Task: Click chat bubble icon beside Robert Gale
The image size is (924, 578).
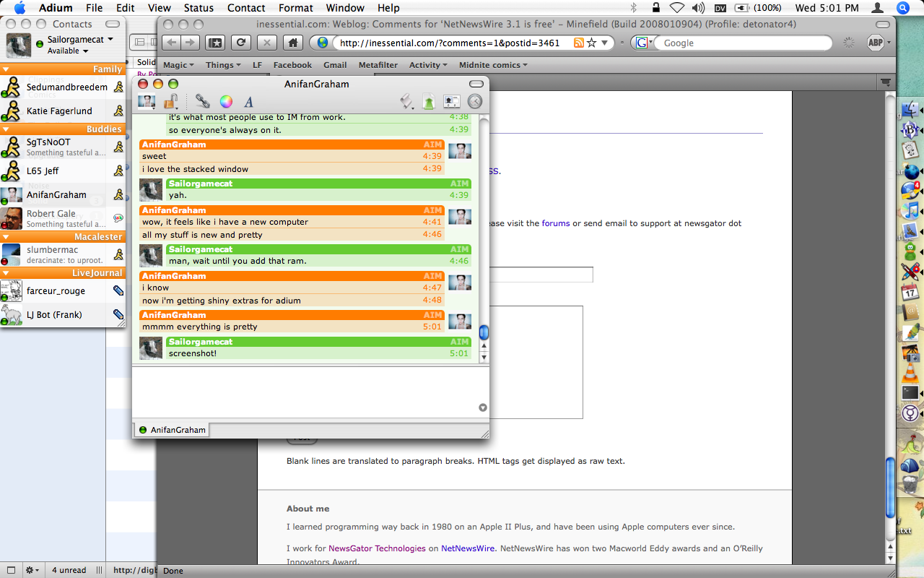Action: click(118, 218)
